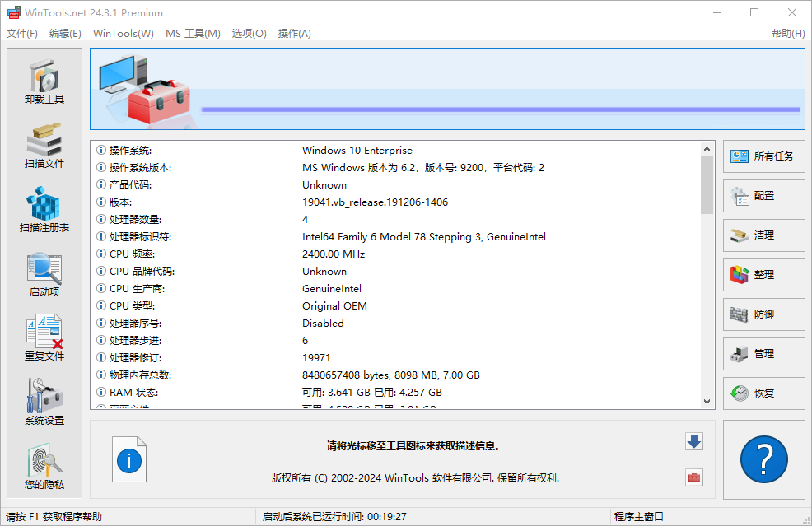Select the 操作系统版本 row
Viewport: 812px width, 526px height.
coord(397,168)
